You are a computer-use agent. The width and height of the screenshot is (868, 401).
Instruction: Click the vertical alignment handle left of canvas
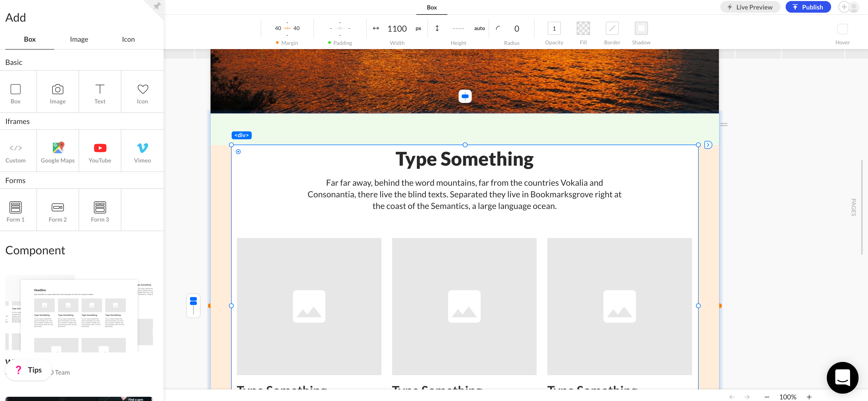(x=193, y=305)
